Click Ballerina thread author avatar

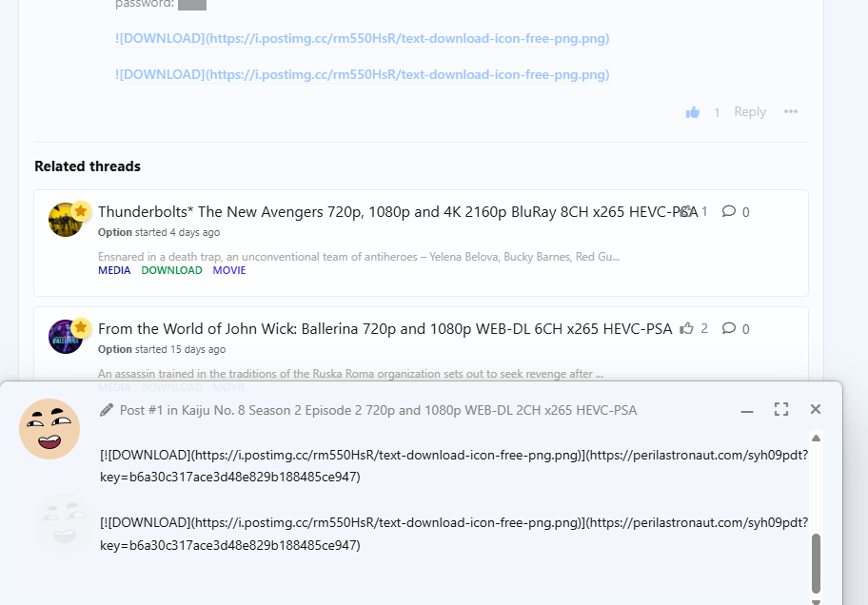click(66, 337)
